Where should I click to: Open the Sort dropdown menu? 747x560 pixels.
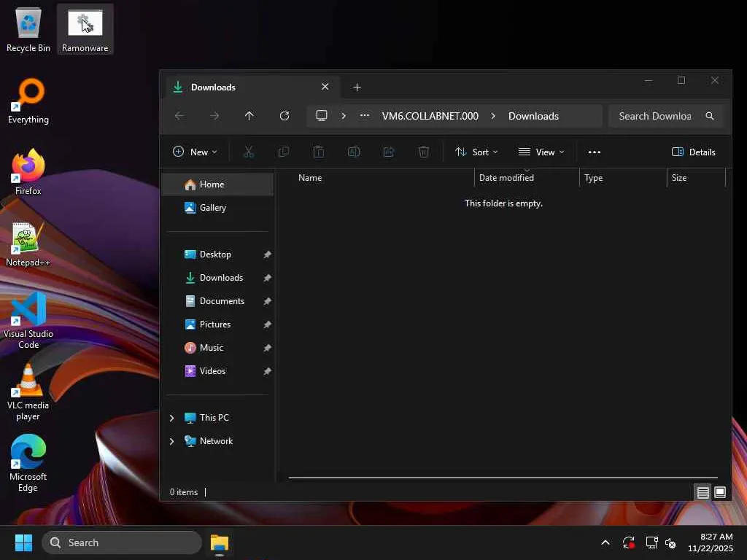(x=476, y=152)
